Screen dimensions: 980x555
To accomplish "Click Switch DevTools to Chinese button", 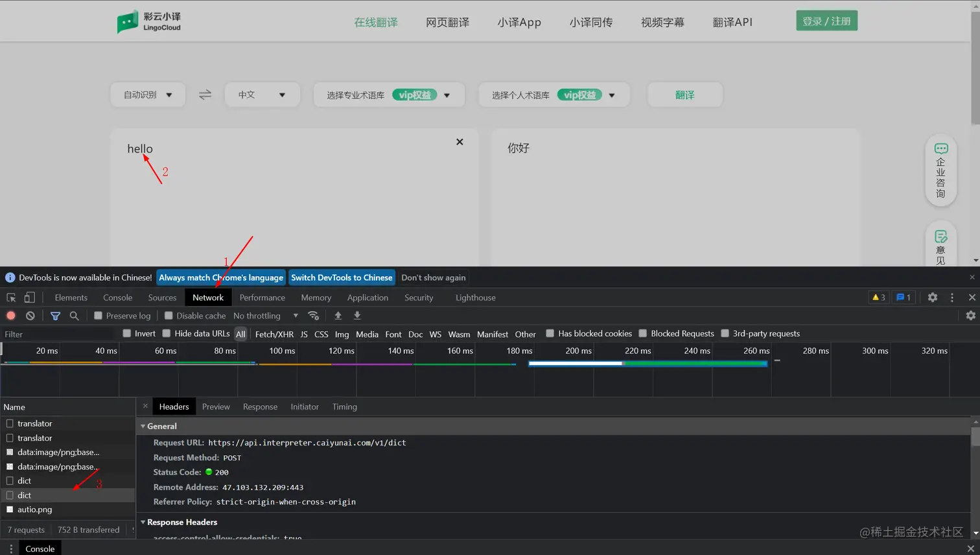I will [342, 277].
